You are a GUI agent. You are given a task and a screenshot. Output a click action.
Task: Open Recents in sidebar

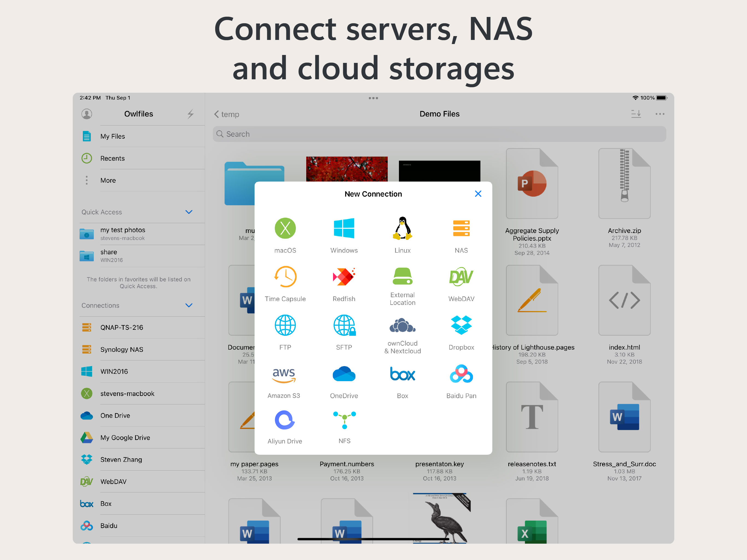pyautogui.click(x=112, y=158)
